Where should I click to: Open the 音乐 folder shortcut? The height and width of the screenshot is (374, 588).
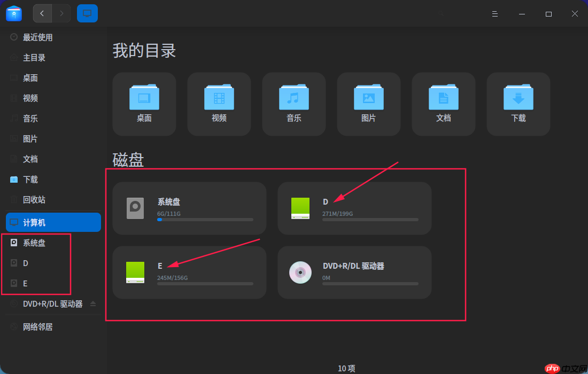[x=293, y=102]
